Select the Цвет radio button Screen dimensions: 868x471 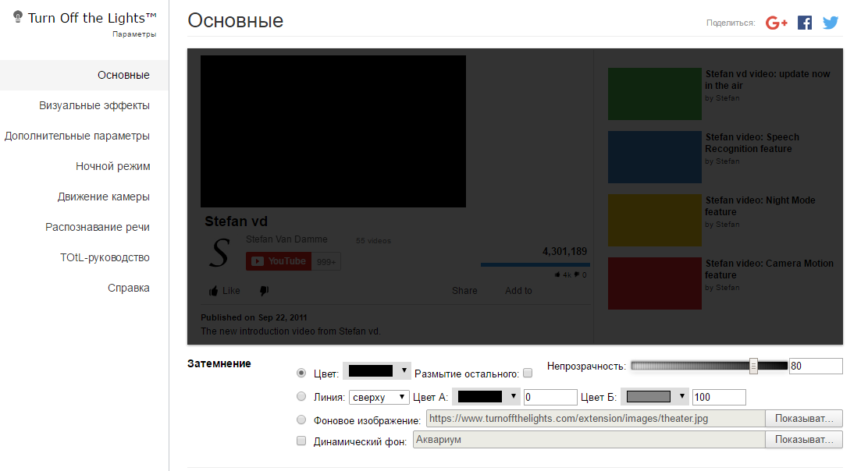click(301, 374)
